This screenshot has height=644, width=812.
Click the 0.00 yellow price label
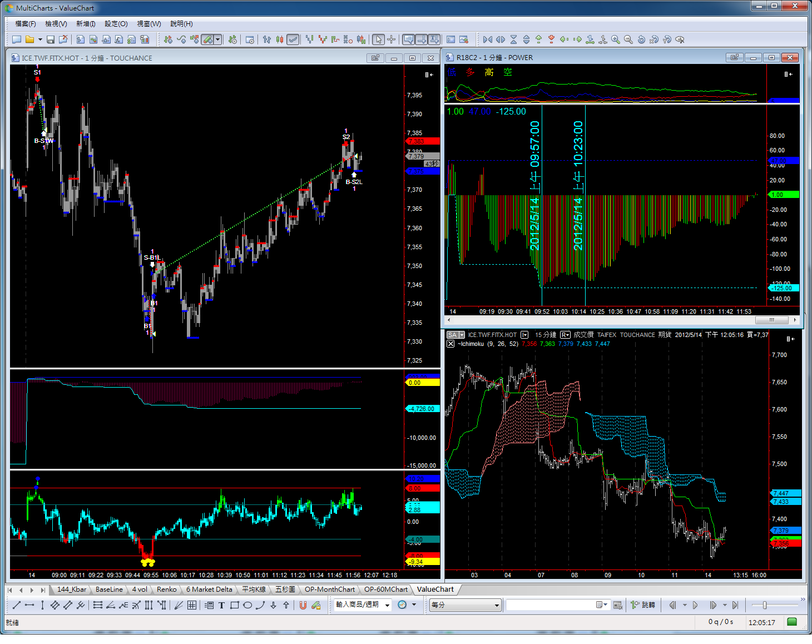point(424,383)
